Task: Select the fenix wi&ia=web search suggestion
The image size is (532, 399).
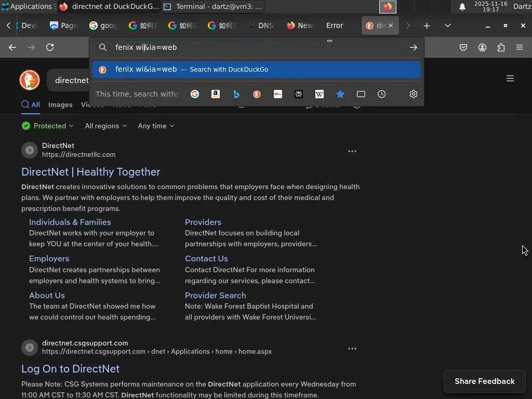Action: [257, 69]
